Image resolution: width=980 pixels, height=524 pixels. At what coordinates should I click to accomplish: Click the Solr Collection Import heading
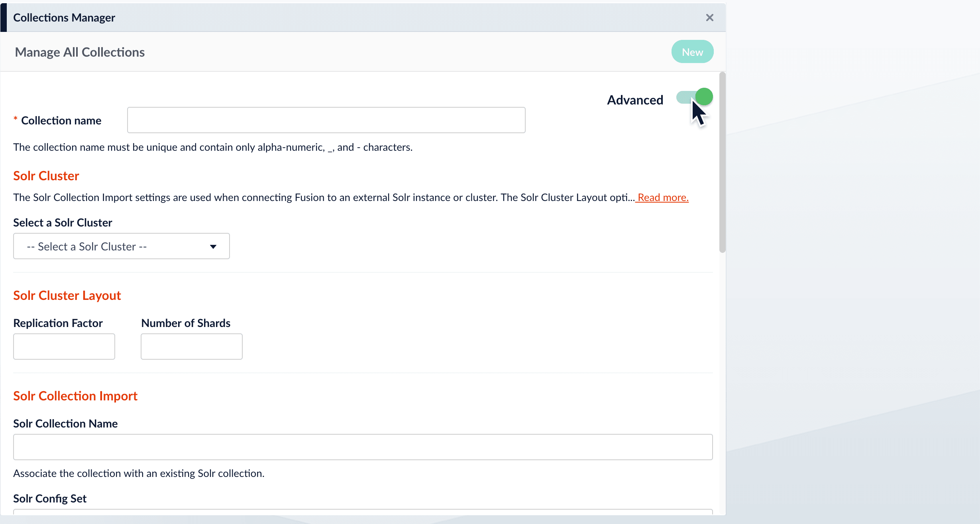[x=75, y=396]
